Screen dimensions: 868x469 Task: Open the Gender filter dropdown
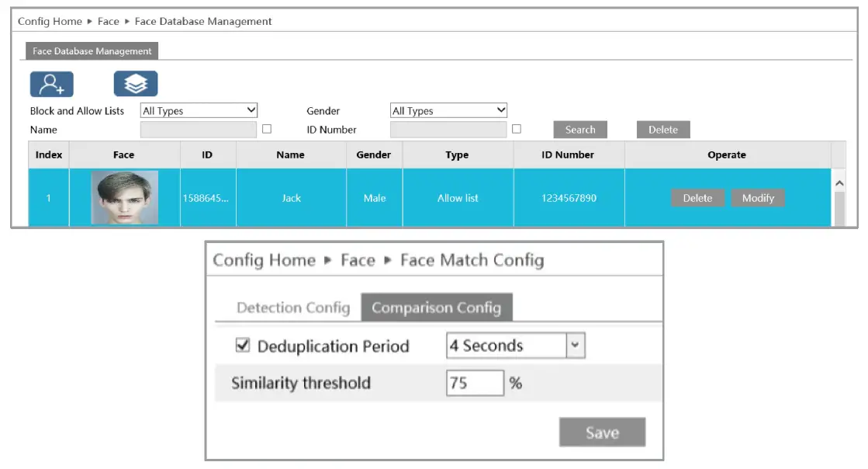pyautogui.click(x=448, y=110)
